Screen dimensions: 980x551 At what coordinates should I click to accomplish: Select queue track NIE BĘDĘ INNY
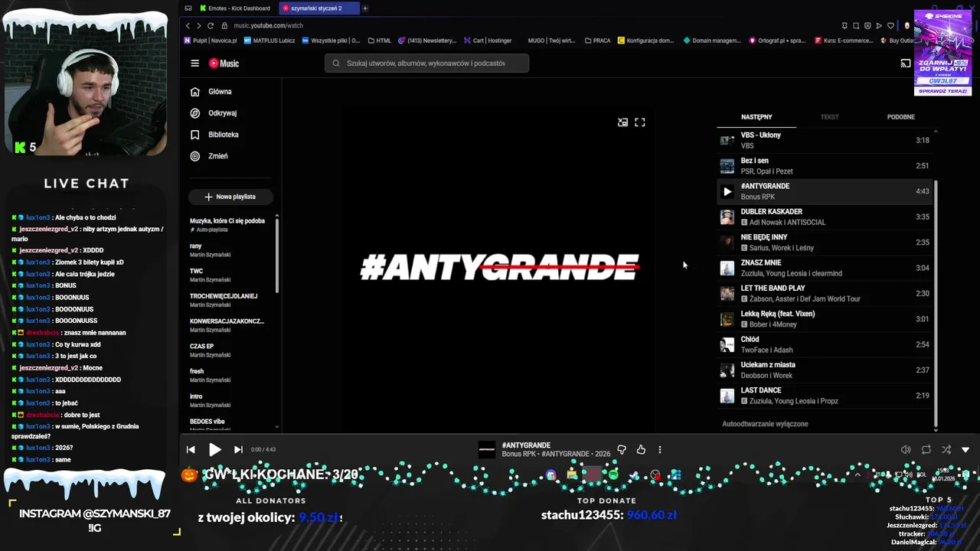[x=825, y=243]
